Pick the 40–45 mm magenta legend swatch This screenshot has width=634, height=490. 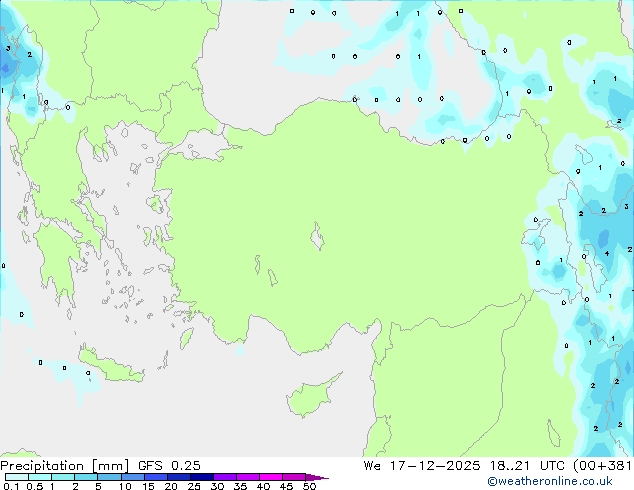[x=271, y=477]
